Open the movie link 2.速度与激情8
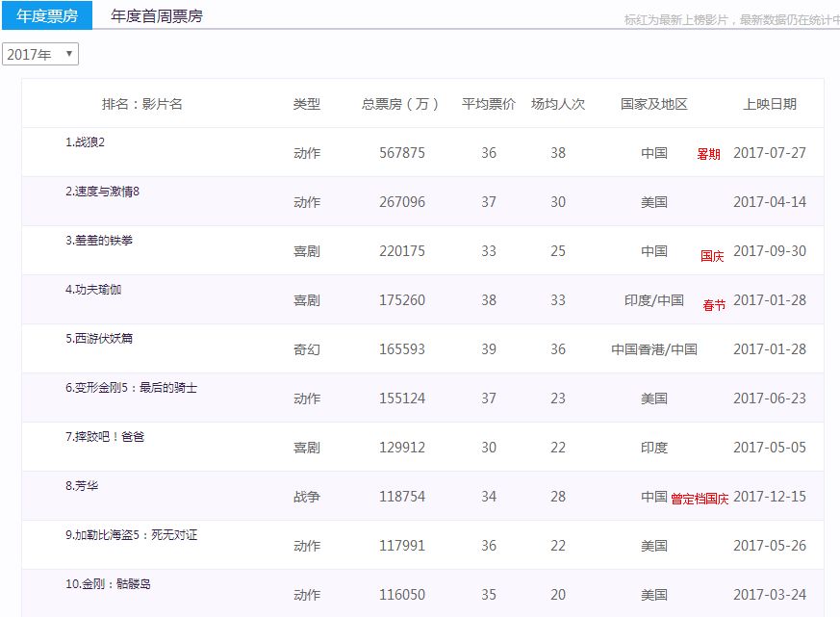The width and height of the screenshot is (840, 617). click(x=102, y=192)
